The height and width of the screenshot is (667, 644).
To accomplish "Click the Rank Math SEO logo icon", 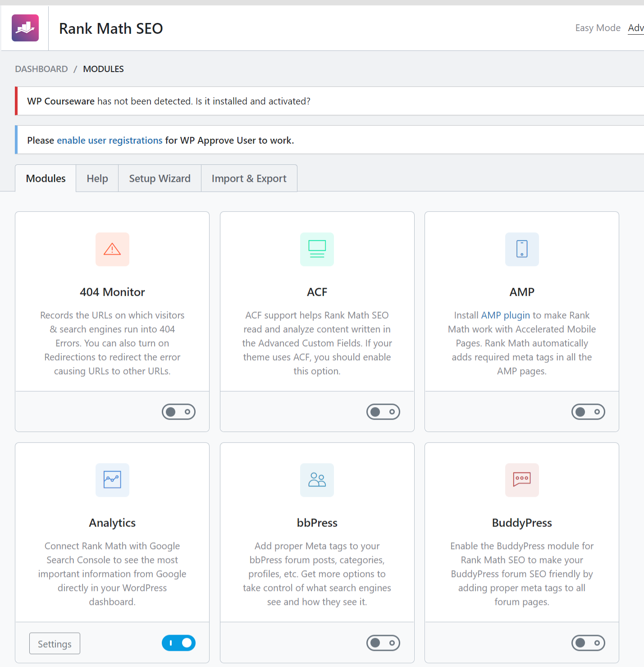I will point(25,28).
